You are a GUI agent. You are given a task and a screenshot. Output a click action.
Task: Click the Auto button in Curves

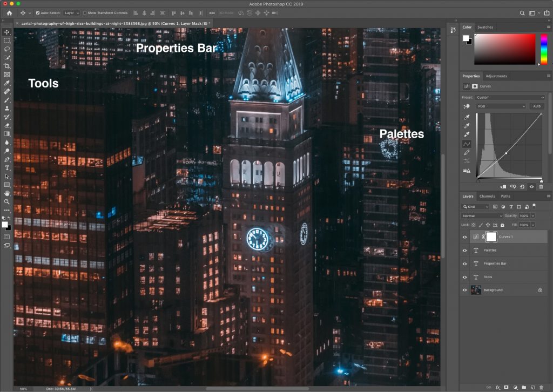(x=537, y=106)
